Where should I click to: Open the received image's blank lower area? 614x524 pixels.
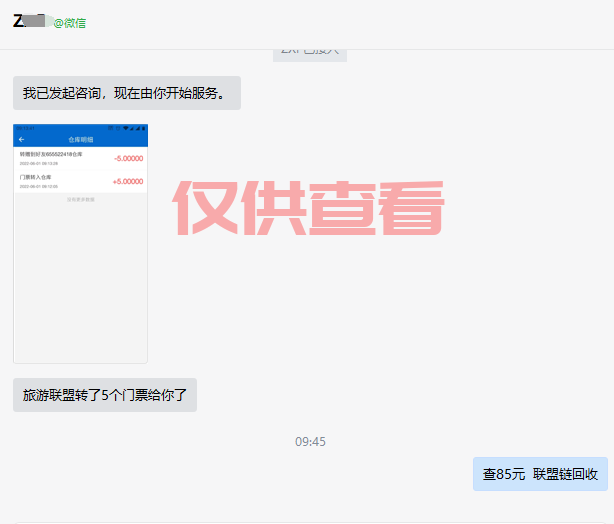[x=80, y=290]
